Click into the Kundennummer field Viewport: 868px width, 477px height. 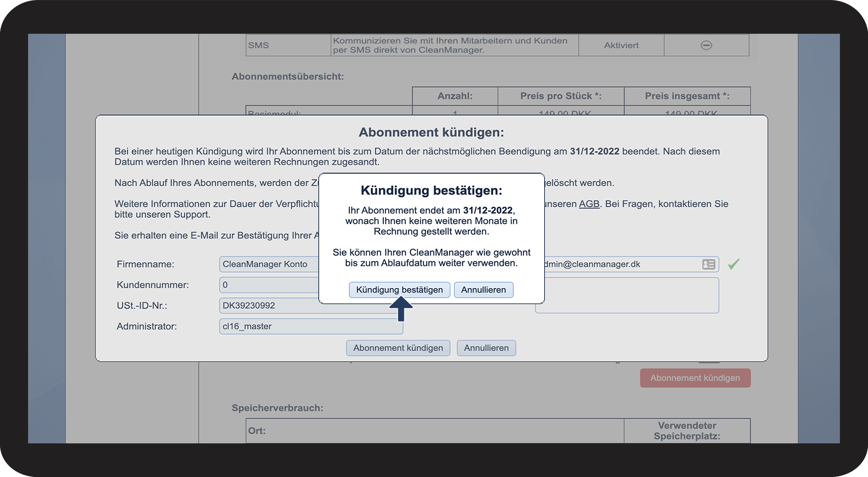click(269, 285)
